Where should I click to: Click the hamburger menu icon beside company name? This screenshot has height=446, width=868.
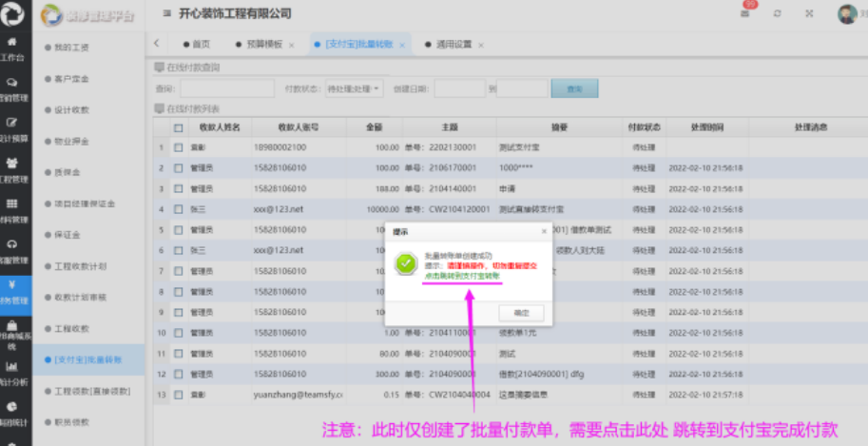pos(167,13)
